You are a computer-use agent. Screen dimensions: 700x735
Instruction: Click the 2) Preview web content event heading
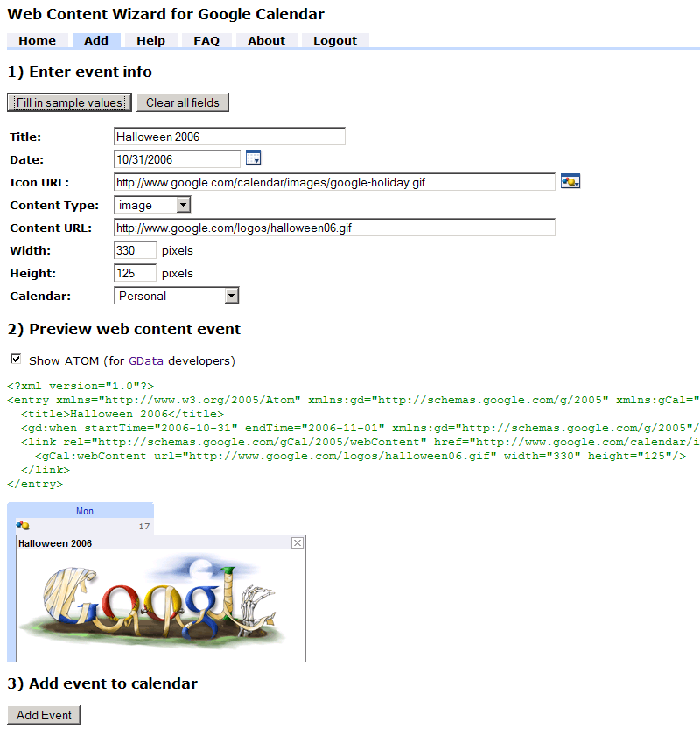(124, 329)
